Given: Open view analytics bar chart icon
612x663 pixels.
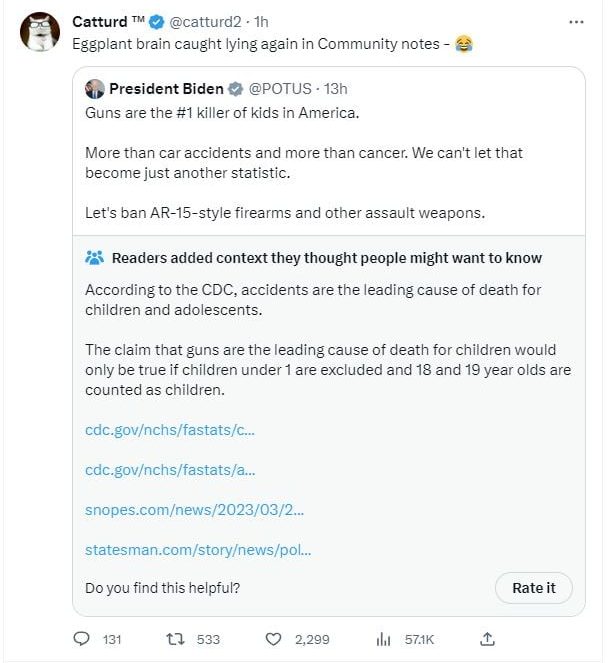Looking at the screenshot, I should [x=381, y=639].
